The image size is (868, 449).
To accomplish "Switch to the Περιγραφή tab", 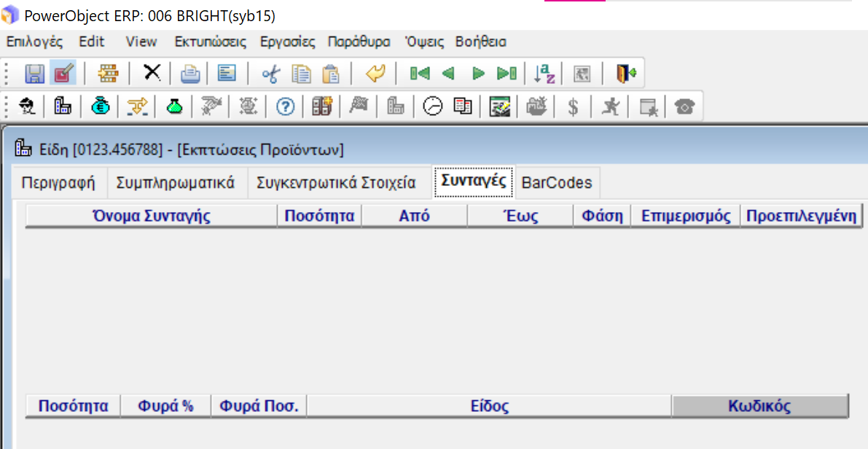I will 58,183.
